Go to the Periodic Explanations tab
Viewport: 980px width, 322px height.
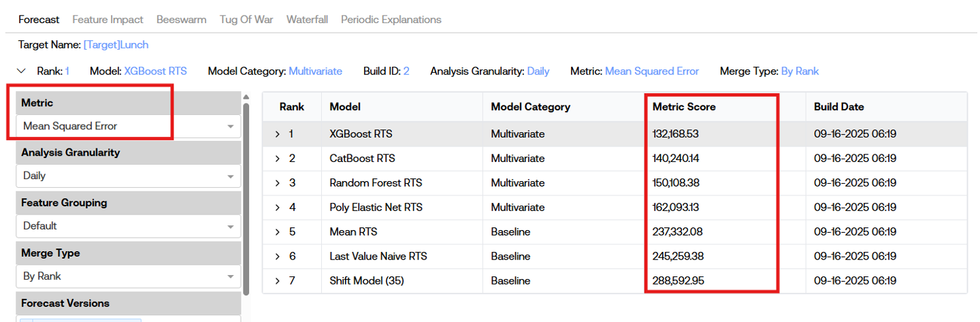391,20
